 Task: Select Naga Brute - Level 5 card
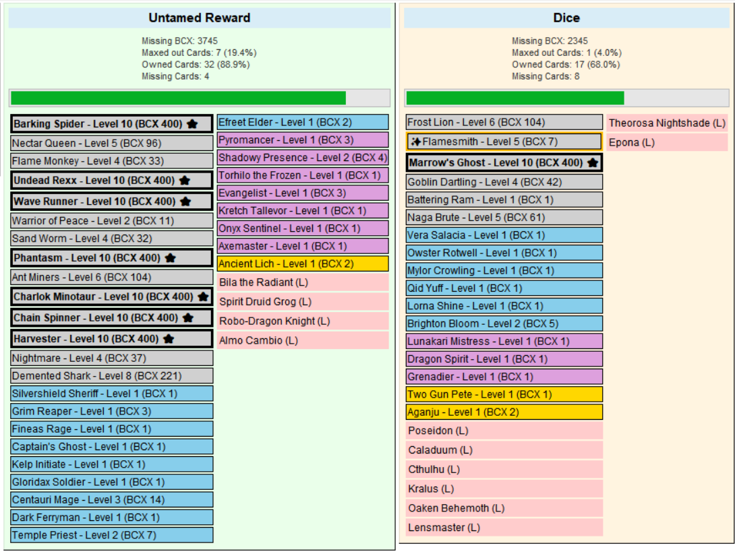tap(504, 218)
